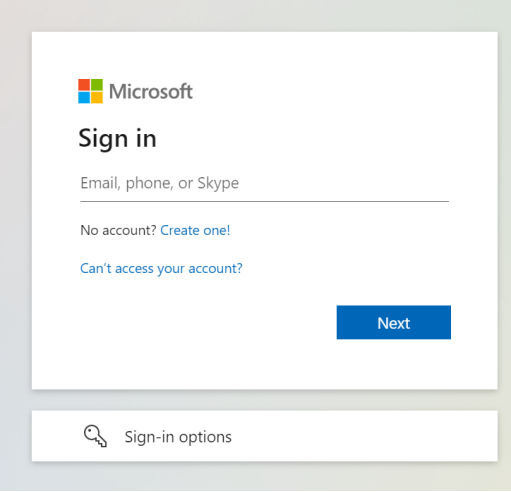The image size is (511, 492).
Task: Open the Sign-in options text label
Action: [x=178, y=437]
